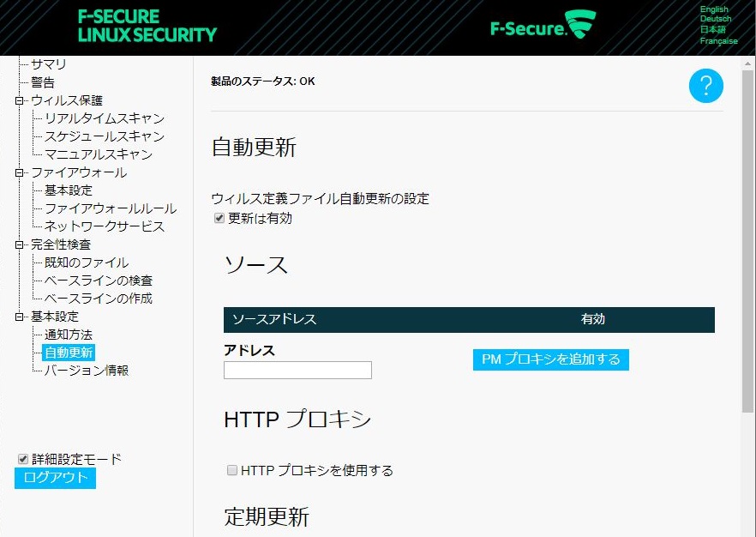This screenshot has width=756, height=537.
Task: Click the ログアウト button
Action: click(55, 478)
